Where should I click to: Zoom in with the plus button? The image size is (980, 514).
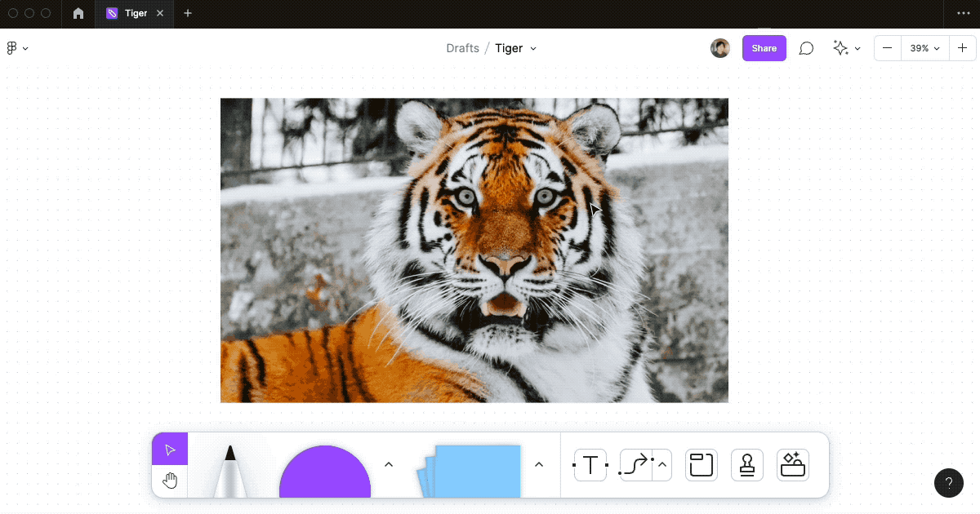click(x=963, y=48)
